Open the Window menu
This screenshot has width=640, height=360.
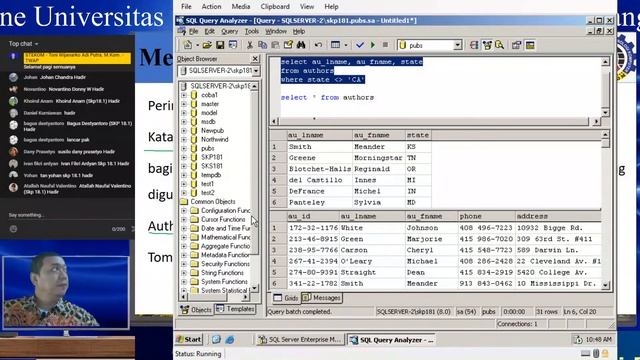276,31
